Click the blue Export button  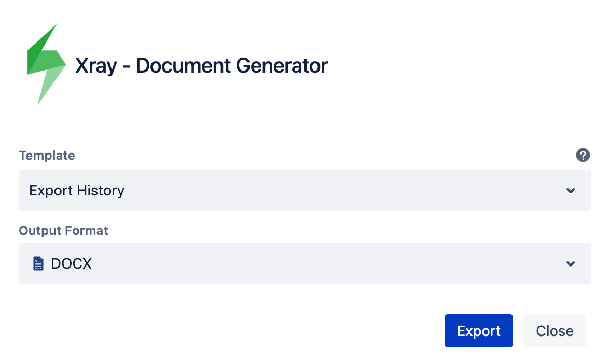coord(478,331)
